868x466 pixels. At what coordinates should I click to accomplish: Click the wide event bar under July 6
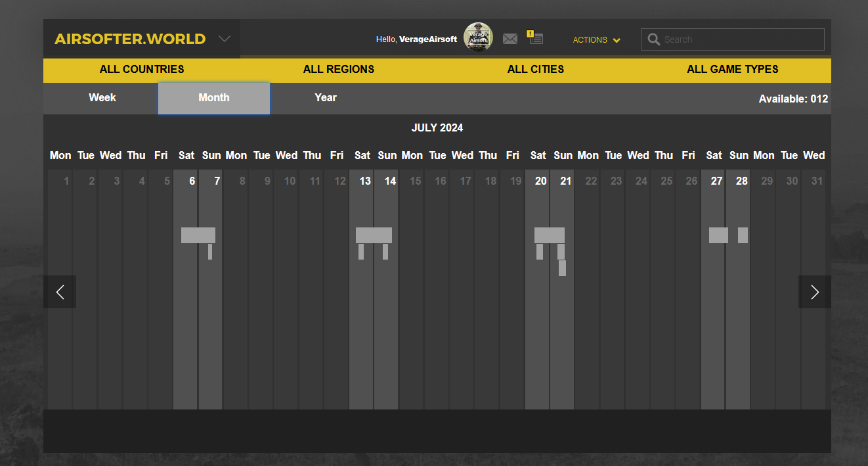point(198,235)
